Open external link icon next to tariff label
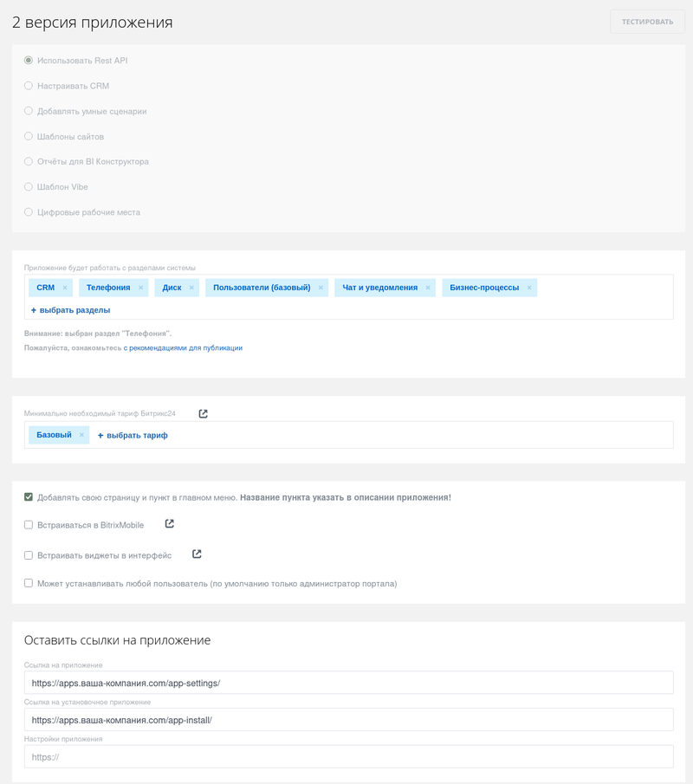Image resolution: width=693 pixels, height=784 pixels. 204,413
